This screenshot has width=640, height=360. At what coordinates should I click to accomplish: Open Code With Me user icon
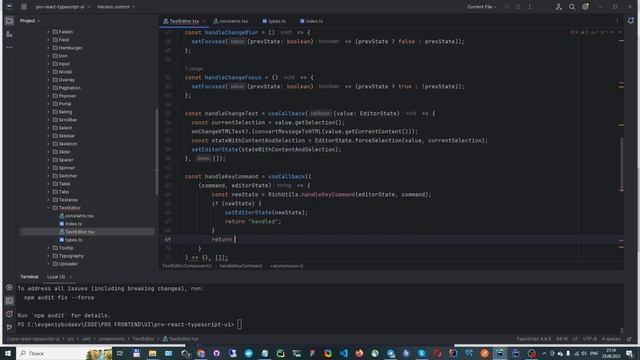(x=559, y=7)
